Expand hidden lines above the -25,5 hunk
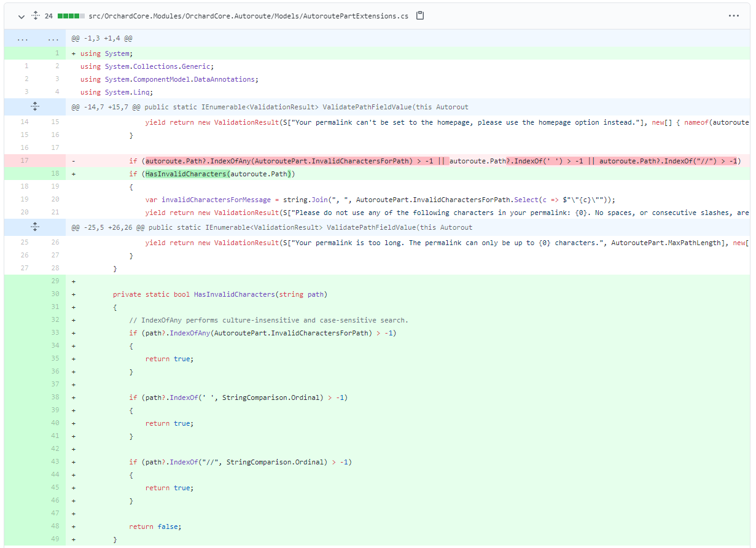 pyautogui.click(x=35, y=227)
